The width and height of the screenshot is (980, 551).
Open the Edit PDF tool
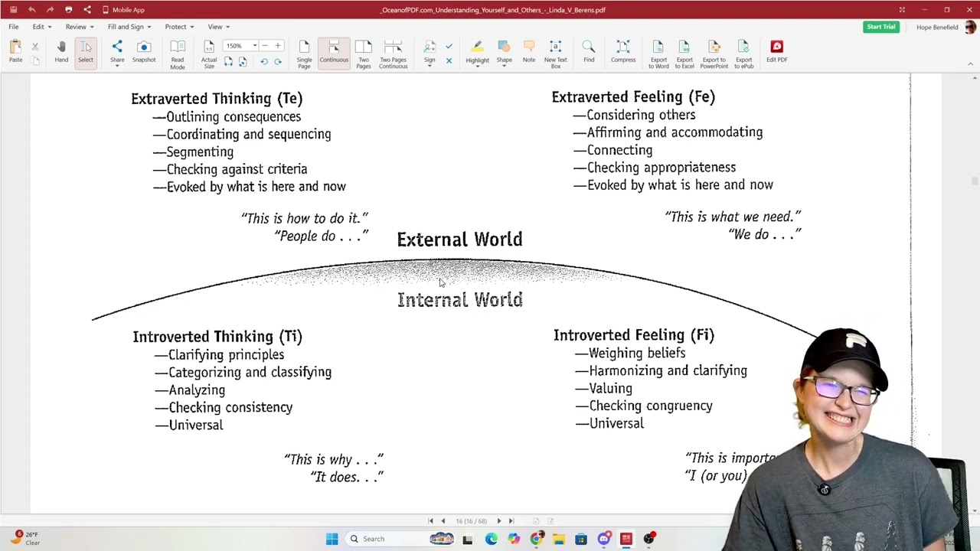[x=776, y=52]
